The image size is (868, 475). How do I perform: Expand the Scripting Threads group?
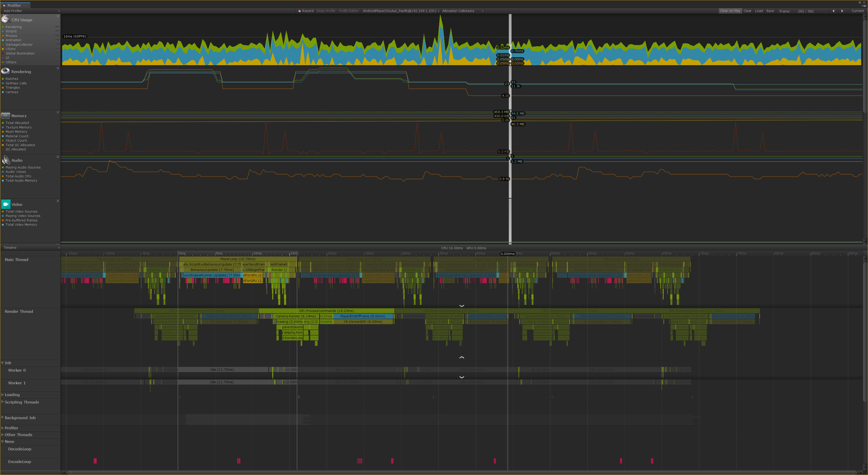[x=3, y=402]
